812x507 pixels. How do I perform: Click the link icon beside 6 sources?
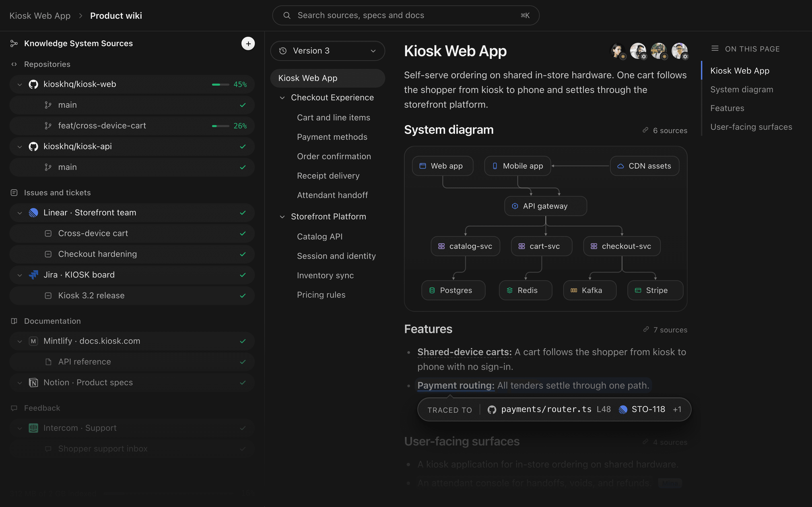click(x=645, y=130)
